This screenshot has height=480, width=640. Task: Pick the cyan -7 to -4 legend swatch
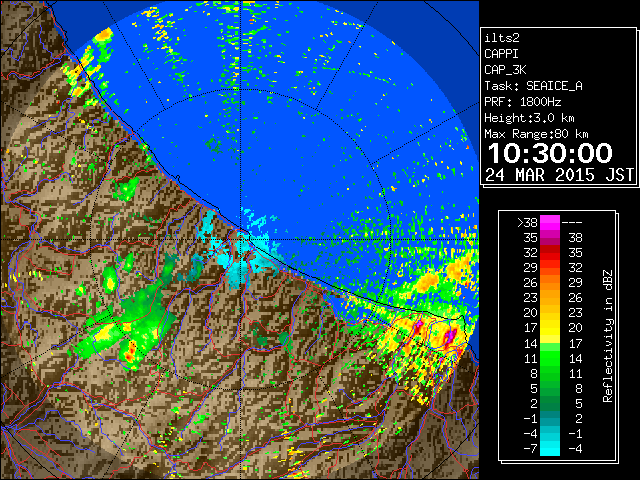point(550,449)
